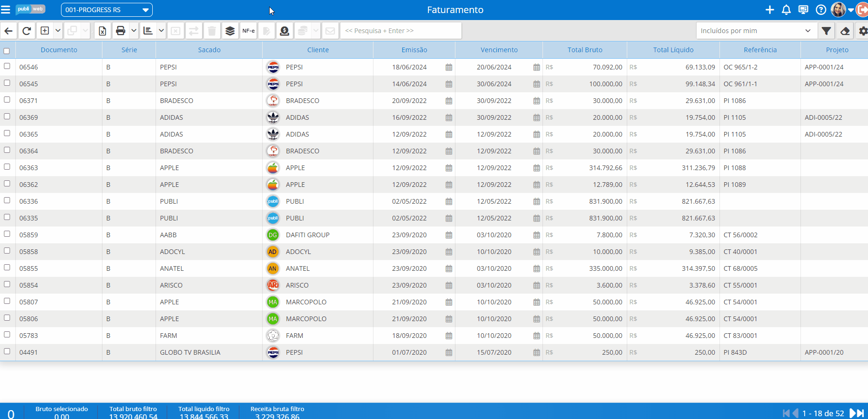Image resolution: width=868 pixels, height=419 pixels.
Task: Open the hamburger main menu
Action: coord(6,10)
